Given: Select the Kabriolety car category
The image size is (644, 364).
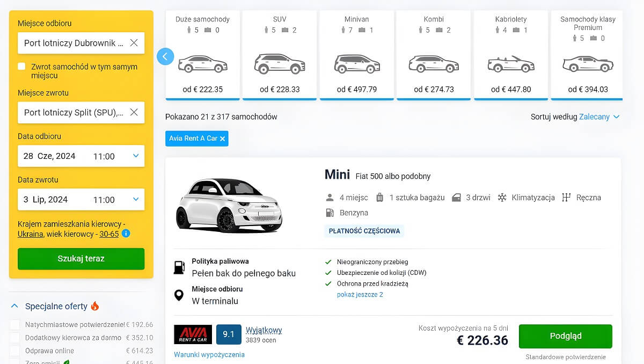Looking at the screenshot, I should pyautogui.click(x=510, y=55).
